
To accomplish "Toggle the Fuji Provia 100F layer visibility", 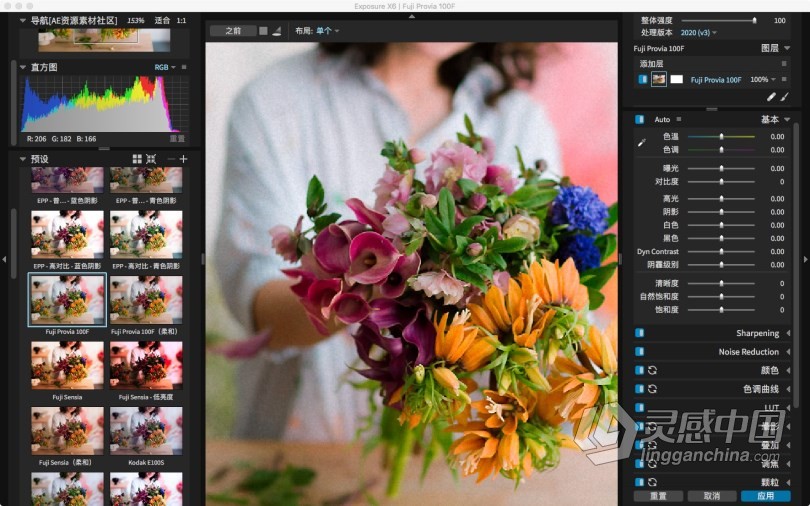I will click(643, 80).
